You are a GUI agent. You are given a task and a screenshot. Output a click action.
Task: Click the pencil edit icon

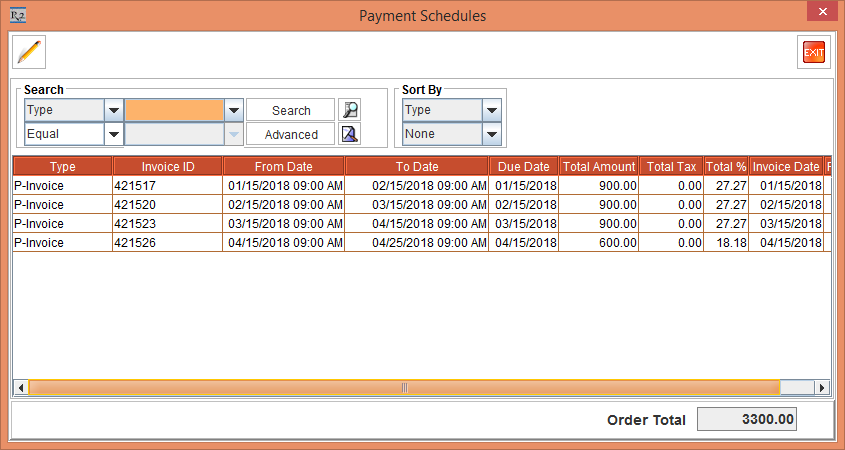point(29,51)
